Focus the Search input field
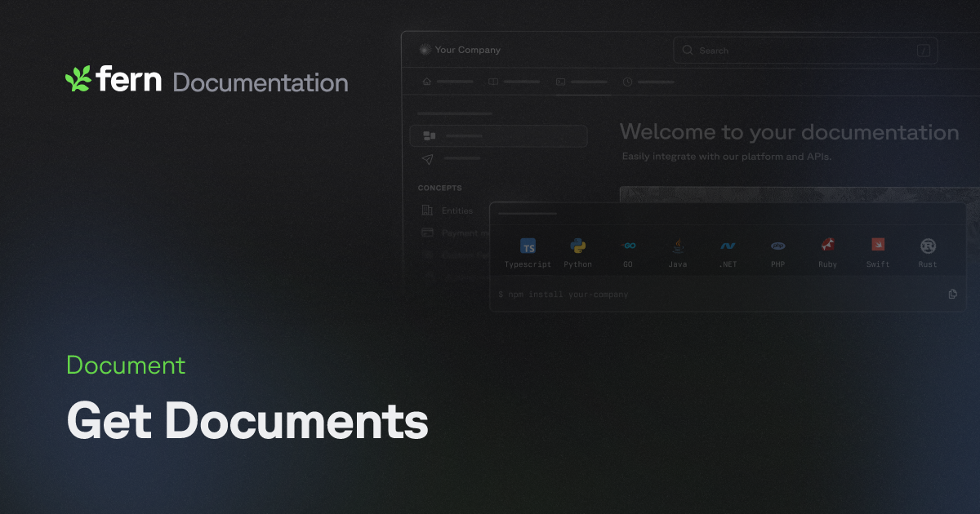Image resolution: width=980 pixels, height=514 pixels. pos(805,51)
